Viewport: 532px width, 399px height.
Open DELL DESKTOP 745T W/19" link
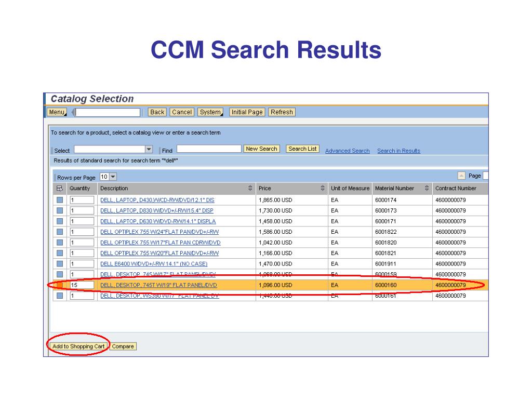click(x=158, y=285)
